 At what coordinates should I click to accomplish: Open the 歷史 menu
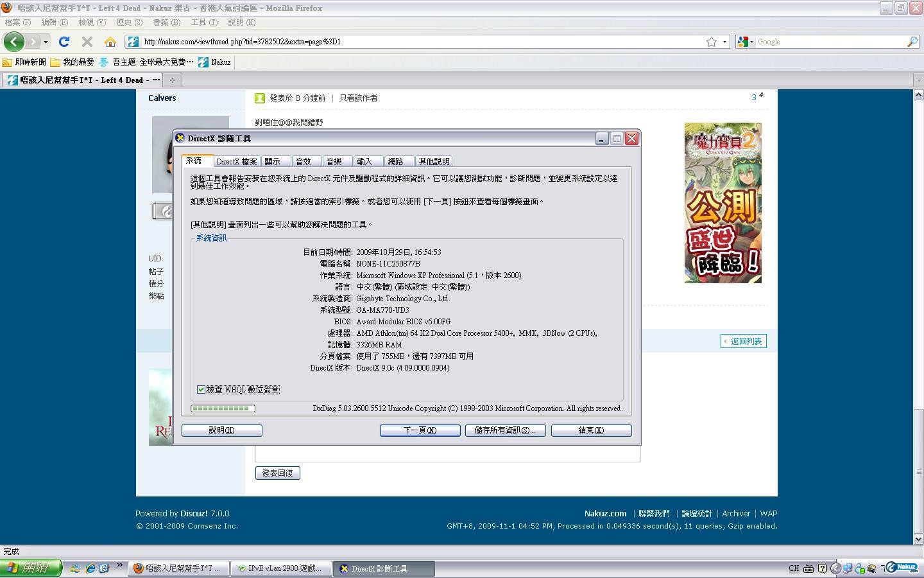coord(129,22)
